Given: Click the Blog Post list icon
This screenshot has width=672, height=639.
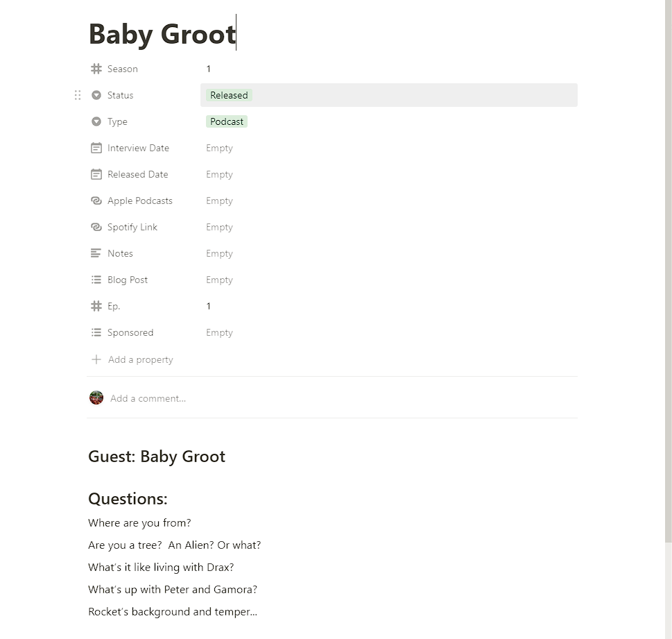Looking at the screenshot, I should [x=96, y=280].
